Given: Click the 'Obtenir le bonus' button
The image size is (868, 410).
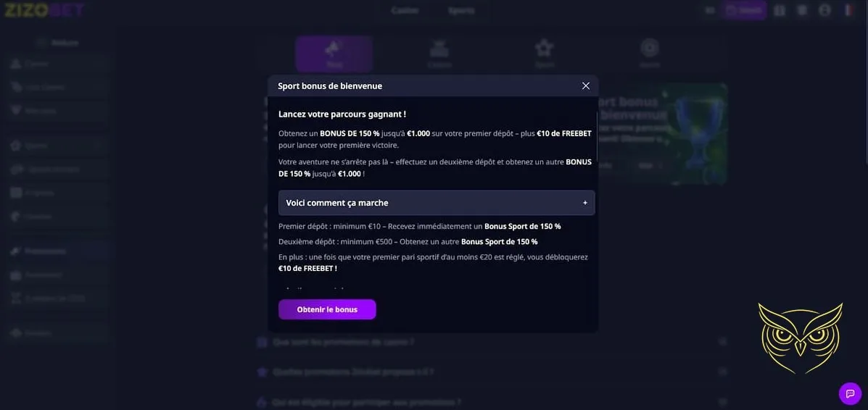Looking at the screenshot, I should tap(327, 309).
